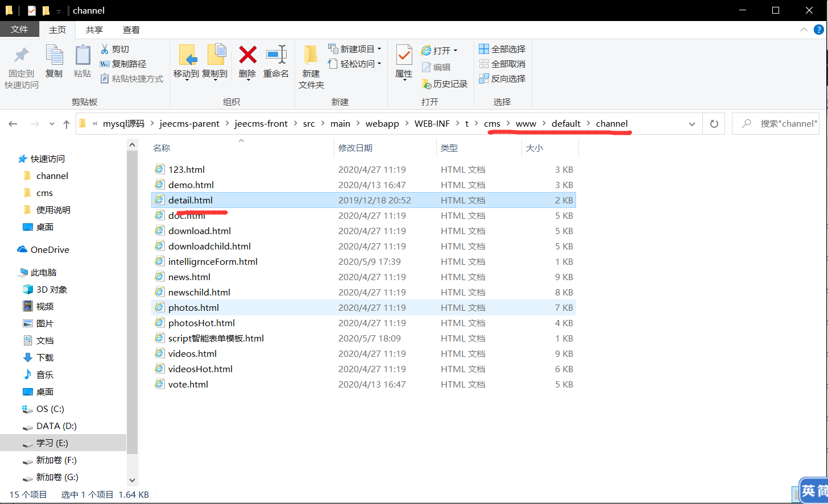Screen dimensions: 828x504
Task: Switch to the View ribbon tab
Action: 131,30
